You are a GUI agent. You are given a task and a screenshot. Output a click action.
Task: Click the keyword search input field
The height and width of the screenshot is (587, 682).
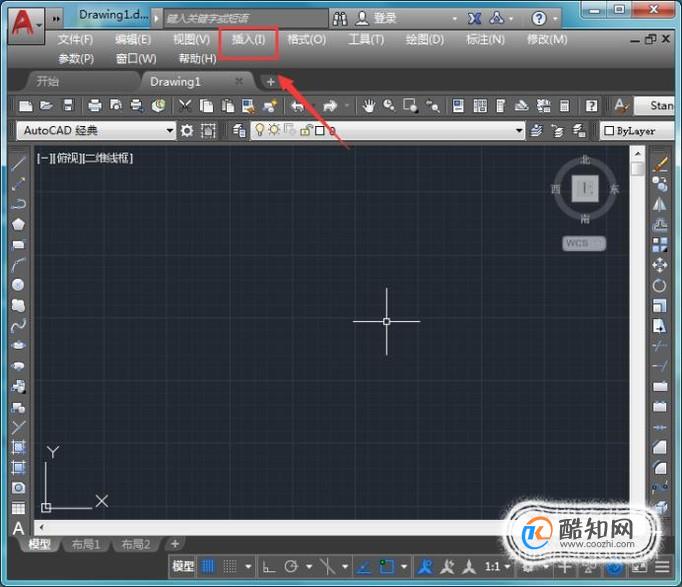[246, 19]
